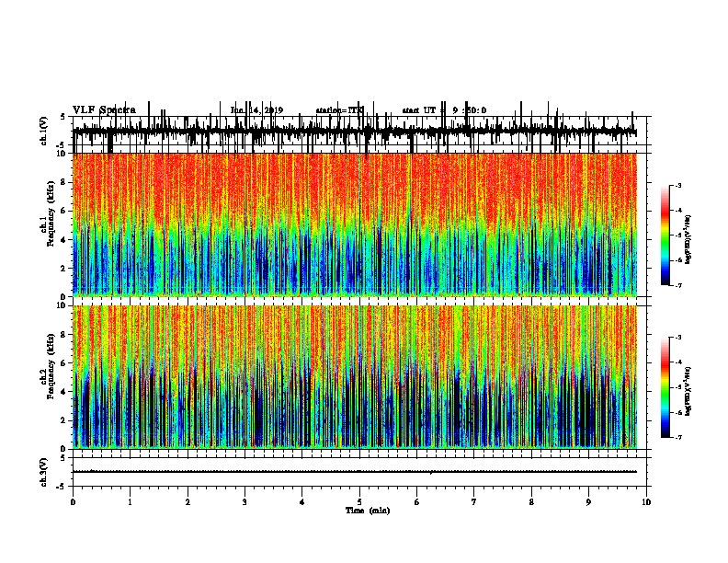Click the 'VLF Spectra' plot title
Viewport: 728px width, 563px height.
(x=104, y=110)
